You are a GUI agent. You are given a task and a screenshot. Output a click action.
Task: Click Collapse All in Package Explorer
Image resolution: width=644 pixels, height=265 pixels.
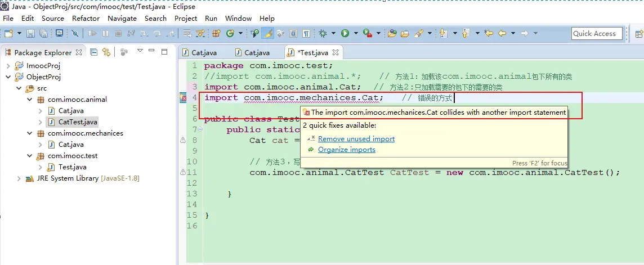[94, 52]
